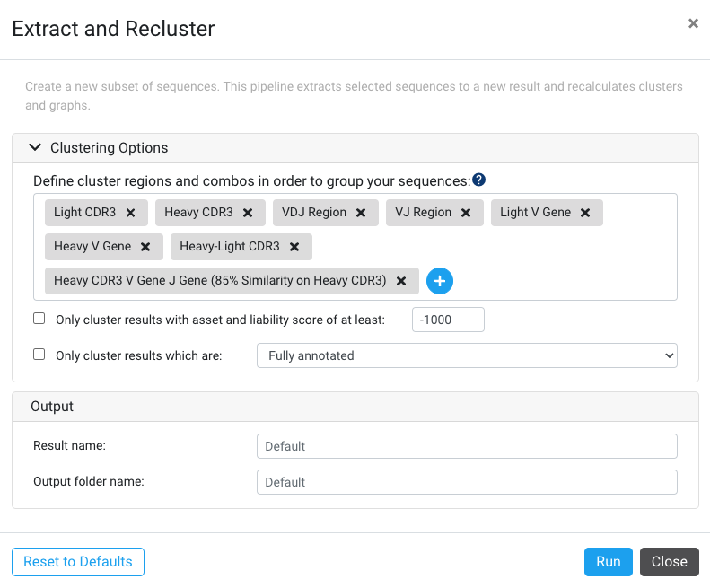
Task: Click the Run button
Action: coord(608,562)
